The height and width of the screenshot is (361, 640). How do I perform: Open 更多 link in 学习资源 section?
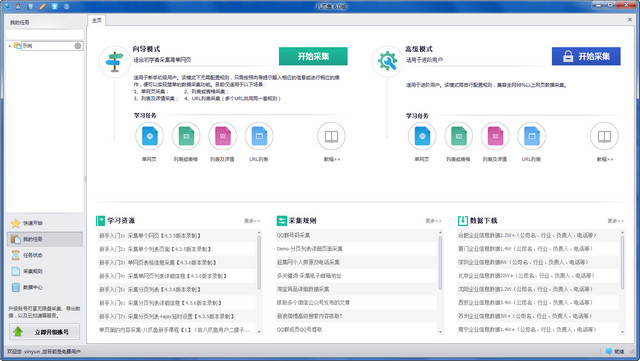(x=252, y=221)
